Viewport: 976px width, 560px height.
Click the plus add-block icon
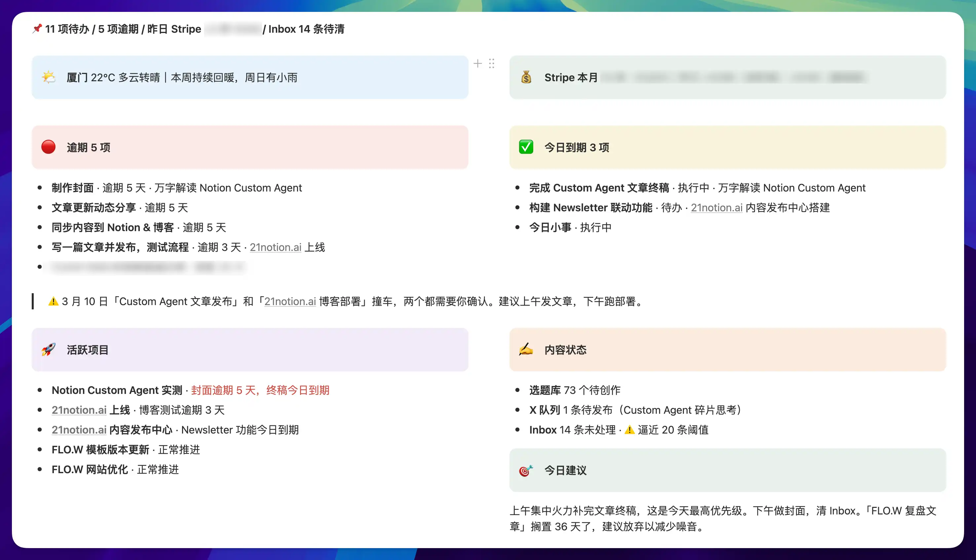click(x=478, y=63)
